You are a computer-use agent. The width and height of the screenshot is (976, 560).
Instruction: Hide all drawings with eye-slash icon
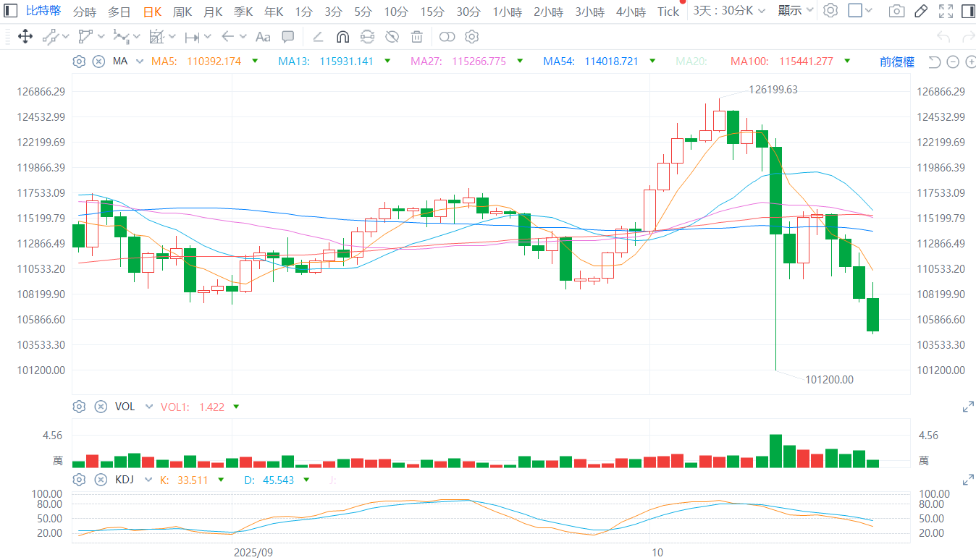coord(392,37)
